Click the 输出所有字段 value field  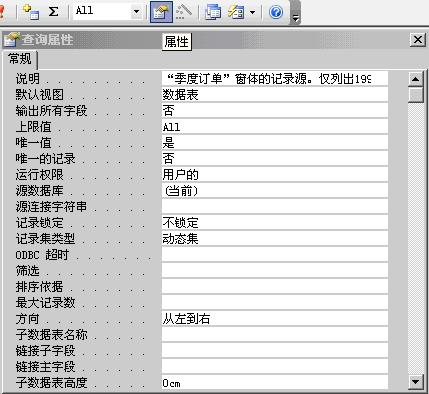click(275, 111)
